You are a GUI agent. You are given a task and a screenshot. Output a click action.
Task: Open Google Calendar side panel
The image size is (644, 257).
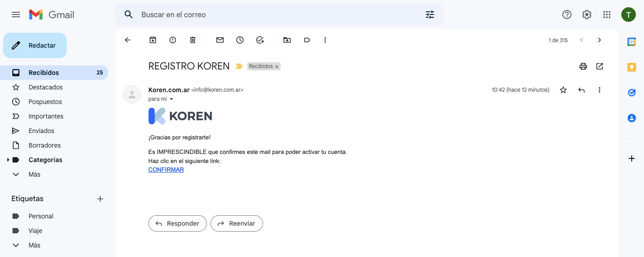point(632,42)
